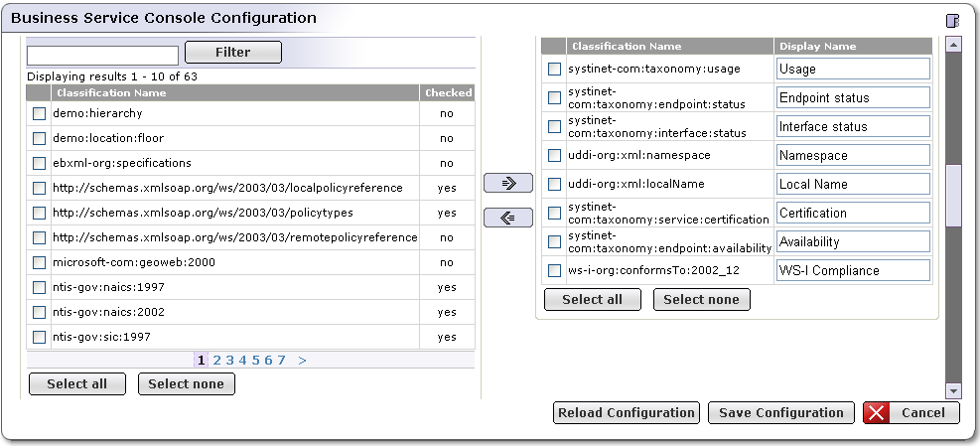The height and width of the screenshot is (446, 980).
Task: Click Save Configuration button
Action: click(x=781, y=413)
